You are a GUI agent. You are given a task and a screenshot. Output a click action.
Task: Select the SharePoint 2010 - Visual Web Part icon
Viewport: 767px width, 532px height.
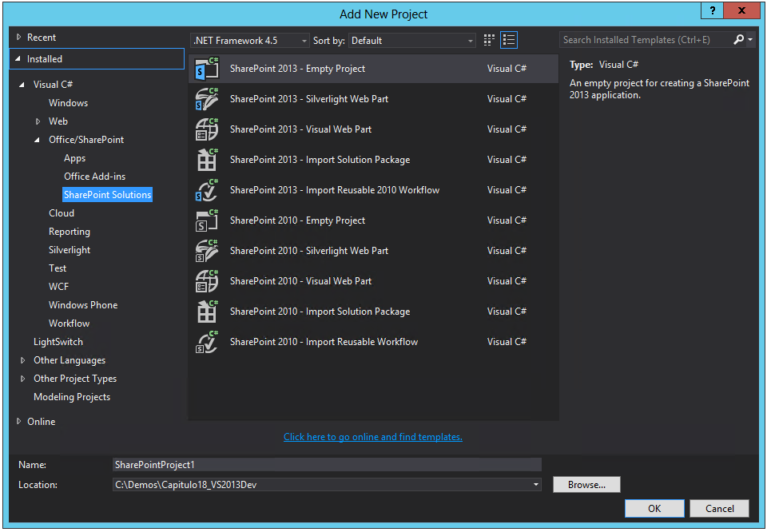(207, 280)
